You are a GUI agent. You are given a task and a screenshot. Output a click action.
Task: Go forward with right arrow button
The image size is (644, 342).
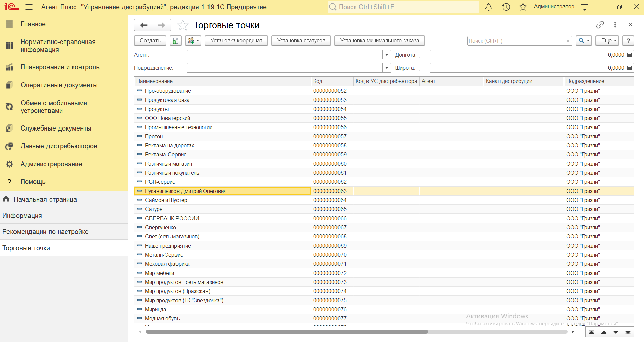pyautogui.click(x=162, y=25)
